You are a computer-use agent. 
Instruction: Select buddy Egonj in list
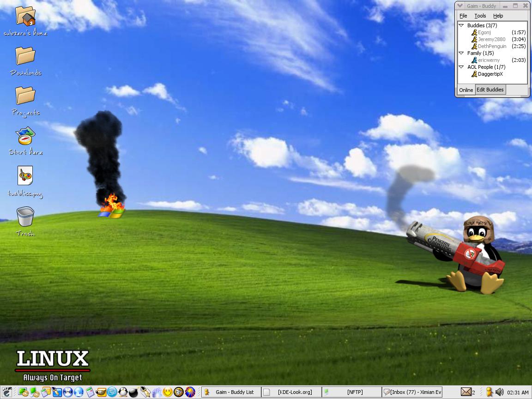[x=484, y=32]
